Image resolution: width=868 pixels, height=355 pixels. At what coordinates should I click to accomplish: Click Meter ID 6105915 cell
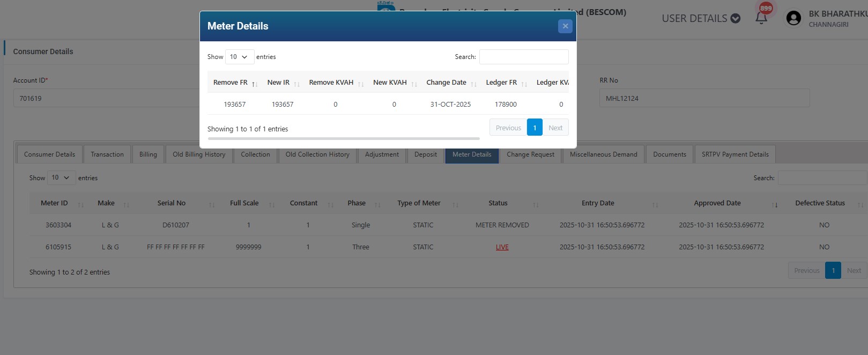[x=58, y=247]
